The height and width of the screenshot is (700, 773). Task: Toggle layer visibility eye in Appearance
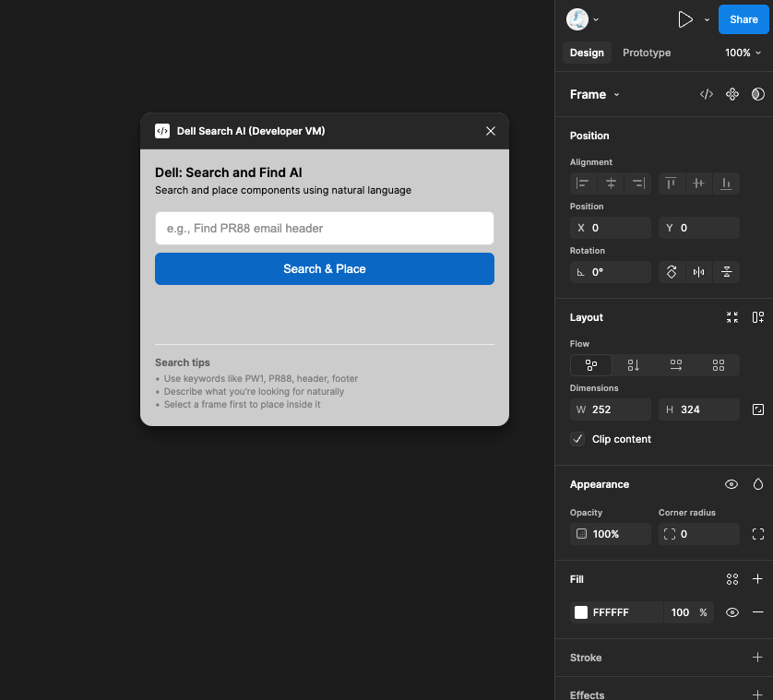pos(731,484)
